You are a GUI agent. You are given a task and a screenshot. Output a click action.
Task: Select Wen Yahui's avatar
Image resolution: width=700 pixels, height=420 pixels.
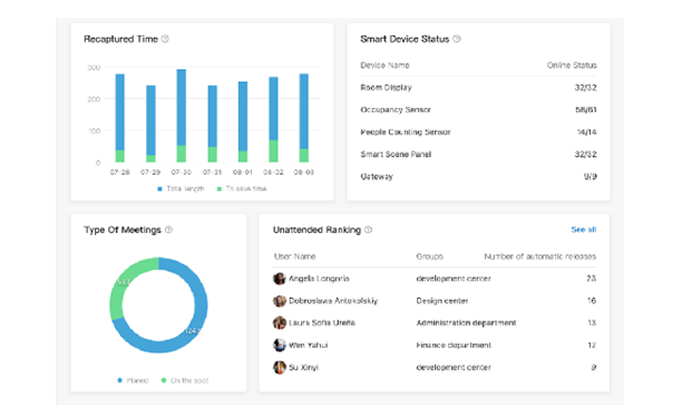pos(279,345)
